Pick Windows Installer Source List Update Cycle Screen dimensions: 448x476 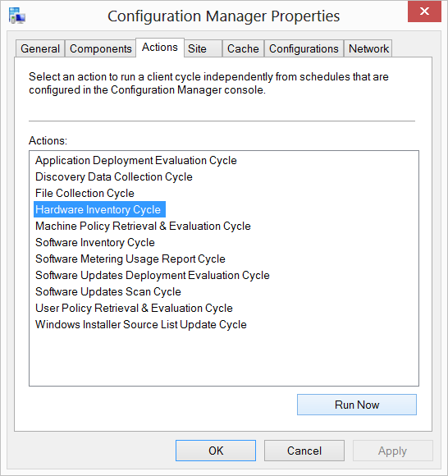(x=141, y=324)
